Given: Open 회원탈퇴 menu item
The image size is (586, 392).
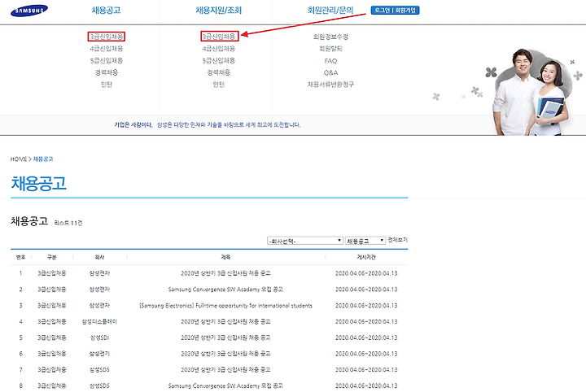Looking at the screenshot, I should click(330, 49).
